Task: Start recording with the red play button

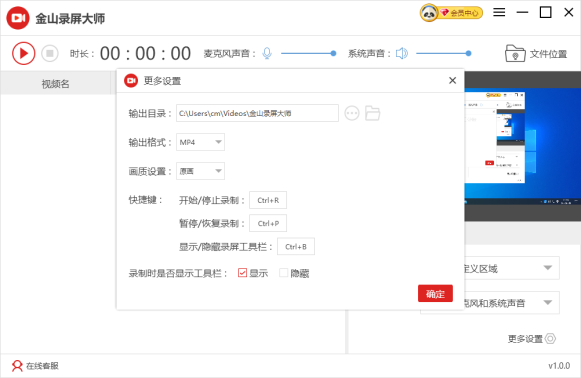Action: 23,53
